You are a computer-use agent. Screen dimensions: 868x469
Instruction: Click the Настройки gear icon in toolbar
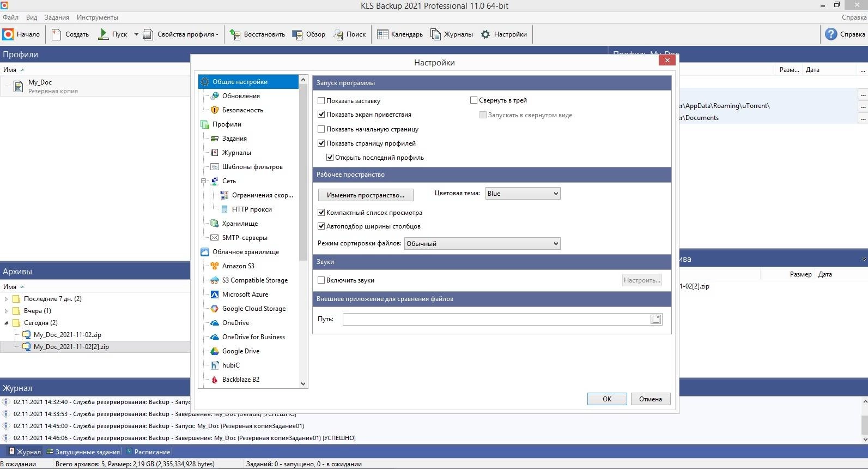point(485,34)
